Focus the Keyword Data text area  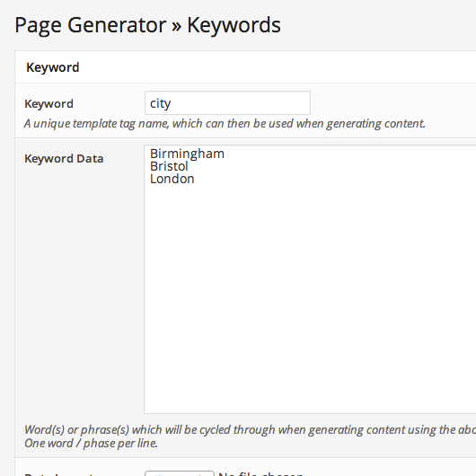point(310,279)
